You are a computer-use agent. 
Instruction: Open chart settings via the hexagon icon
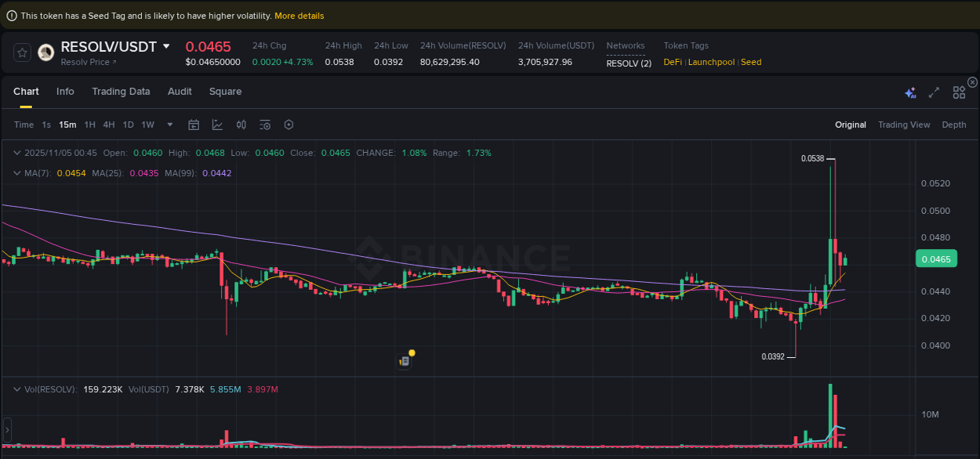[x=289, y=125]
